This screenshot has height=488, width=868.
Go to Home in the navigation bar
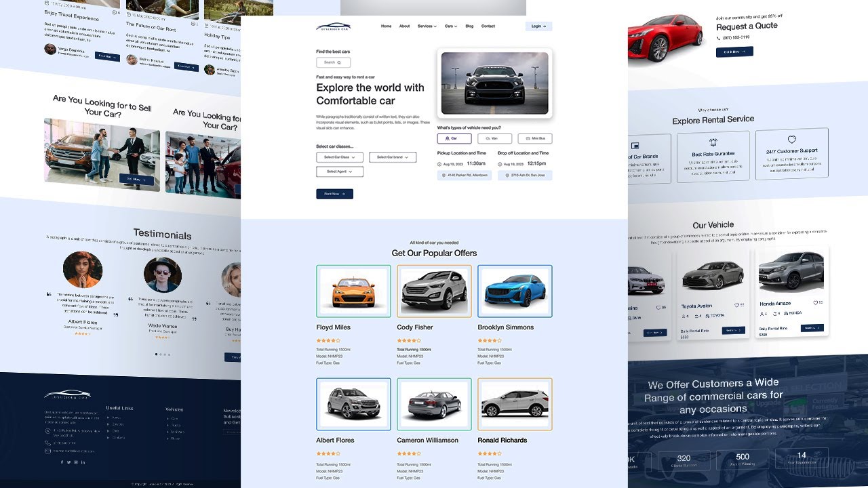[x=386, y=26]
